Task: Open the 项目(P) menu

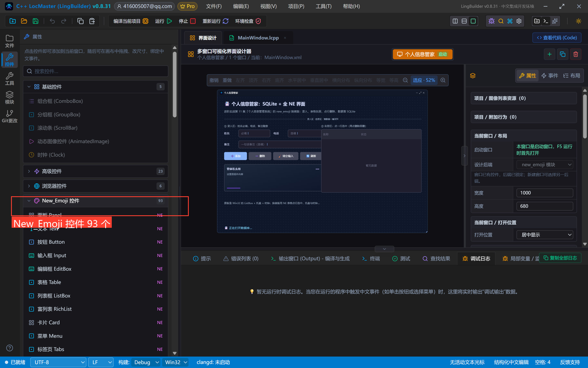Action: [x=296, y=6]
